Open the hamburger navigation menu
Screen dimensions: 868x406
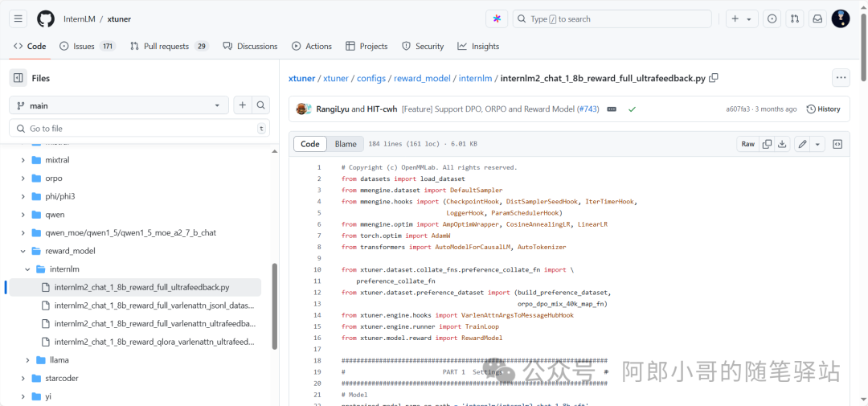pos(18,18)
